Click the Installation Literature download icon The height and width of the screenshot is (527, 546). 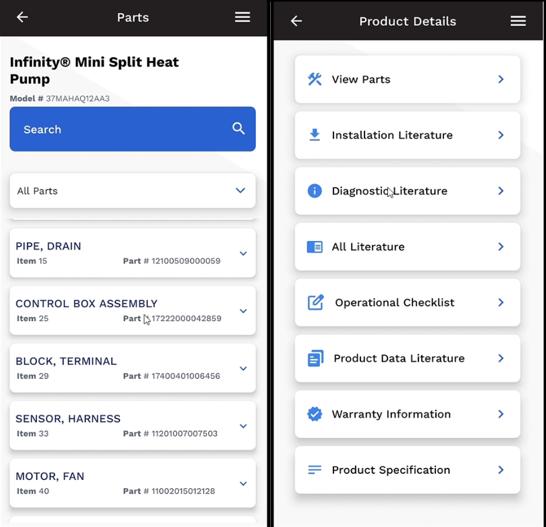pyautogui.click(x=315, y=135)
